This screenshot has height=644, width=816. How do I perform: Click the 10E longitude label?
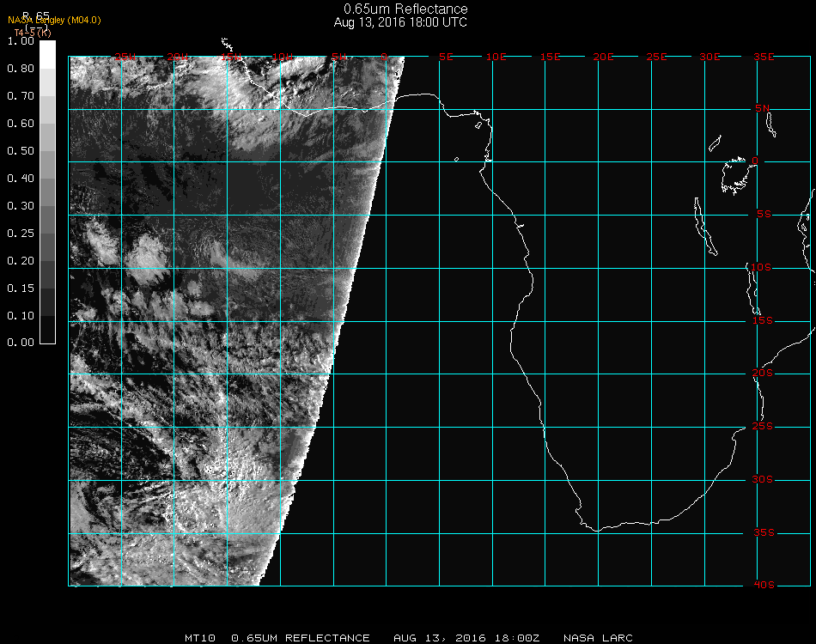[496, 57]
